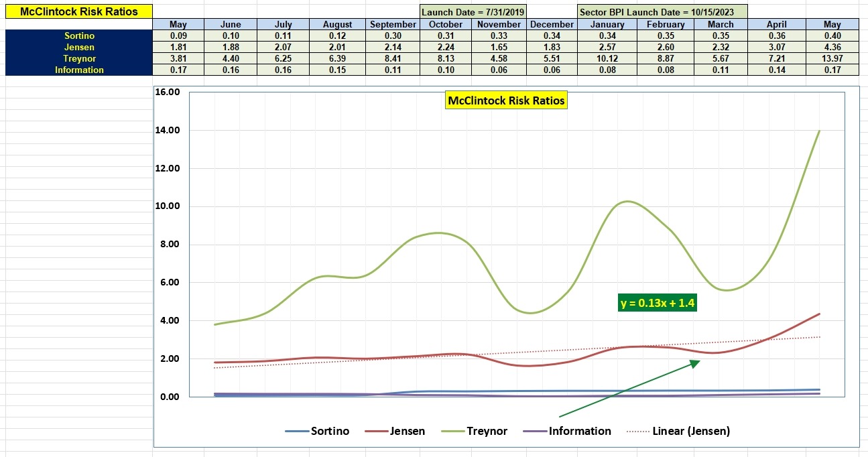Select the Treynor value 6.25 under July
868x457 pixels.
283,58
